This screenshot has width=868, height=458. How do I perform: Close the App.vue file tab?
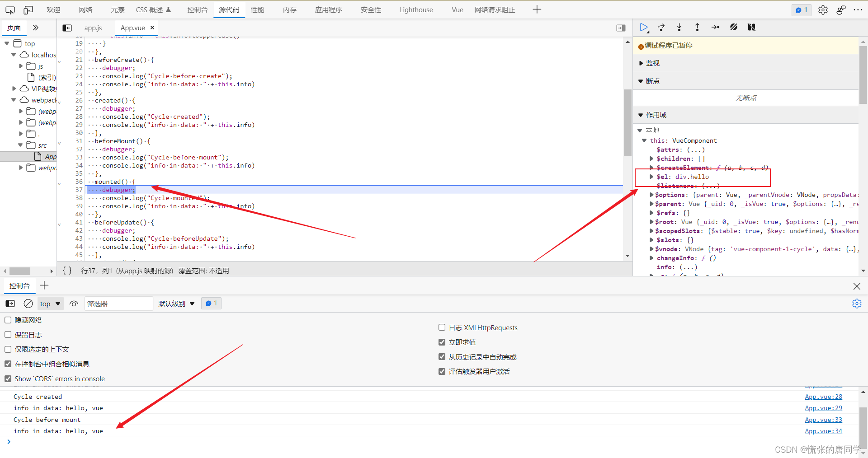(152, 28)
